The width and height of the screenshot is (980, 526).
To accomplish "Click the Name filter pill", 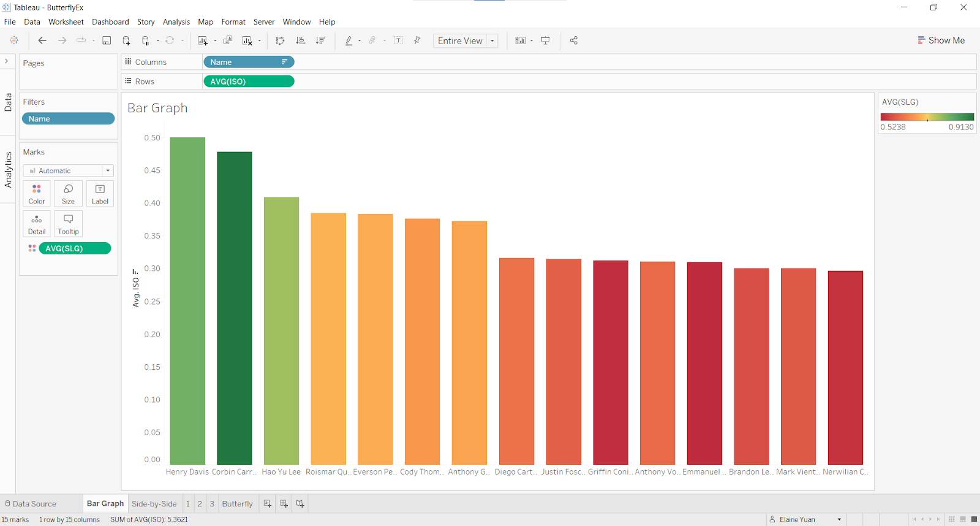I will coord(68,119).
